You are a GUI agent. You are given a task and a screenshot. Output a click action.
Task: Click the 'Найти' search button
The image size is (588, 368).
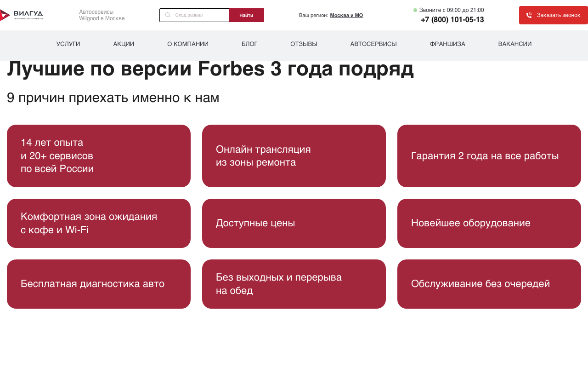246,15
